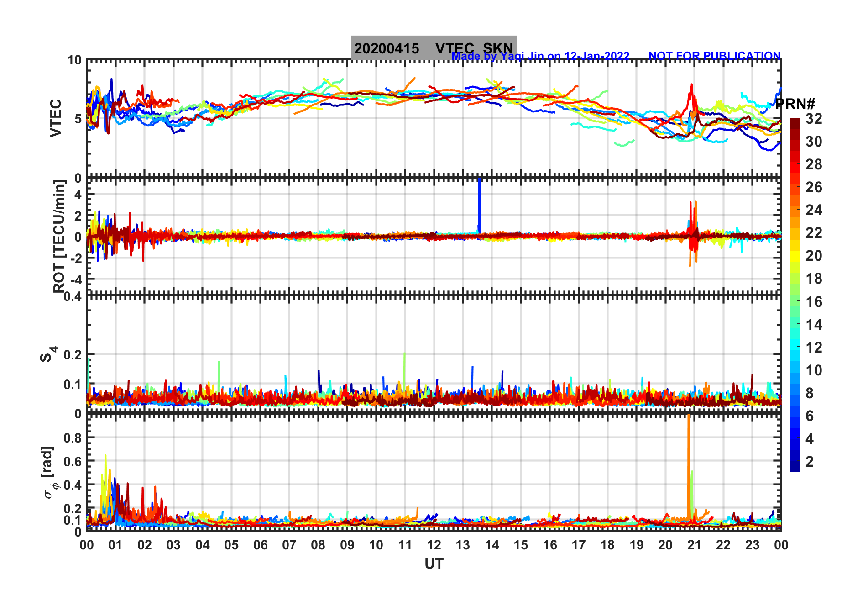Click the "PRN#" colorbar heading

(795, 104)
